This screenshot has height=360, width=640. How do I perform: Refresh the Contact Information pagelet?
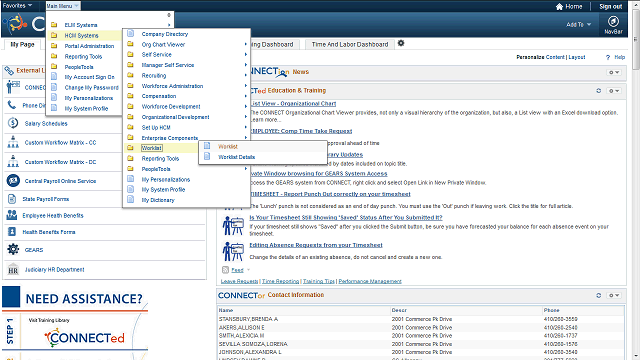598,295
